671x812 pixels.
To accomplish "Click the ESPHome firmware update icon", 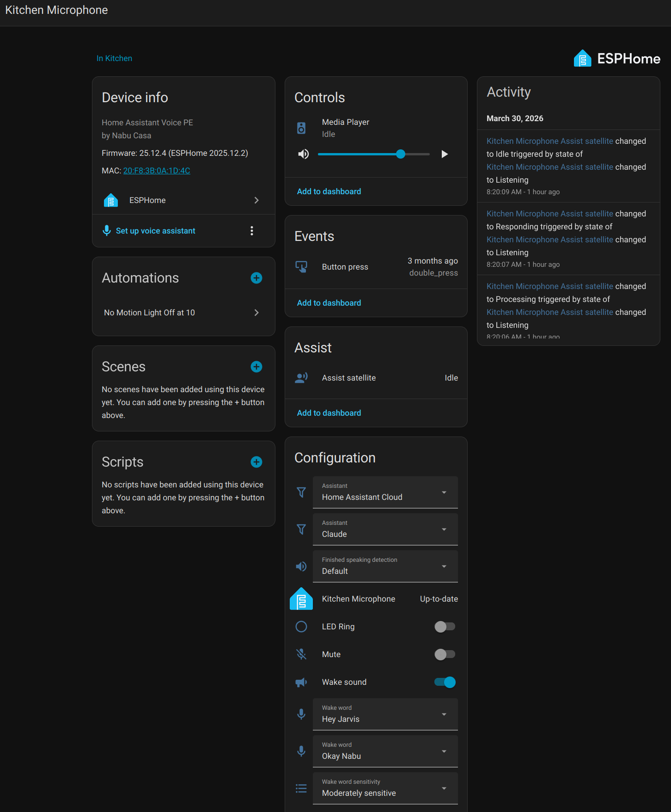I will pos(301,599).
